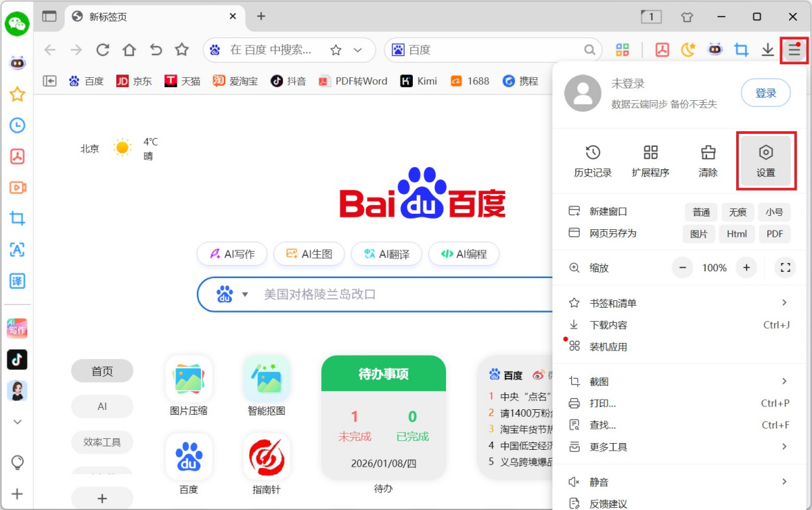The image size is (812, 510).
Task: Select the translate tool in the sidebar
Action: pos(17,281)
